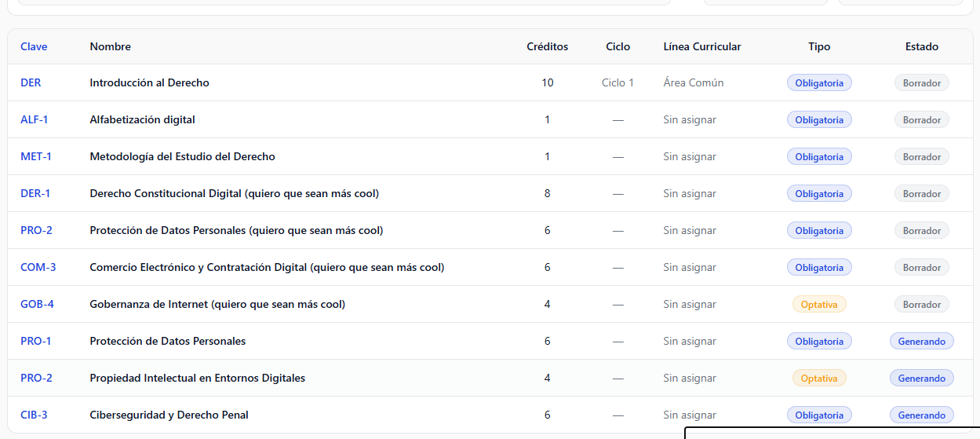Open PRO-2 key of 'más cool' Protección row
Viewport: 980px width, 439px height.
click(x=36, y=230)
